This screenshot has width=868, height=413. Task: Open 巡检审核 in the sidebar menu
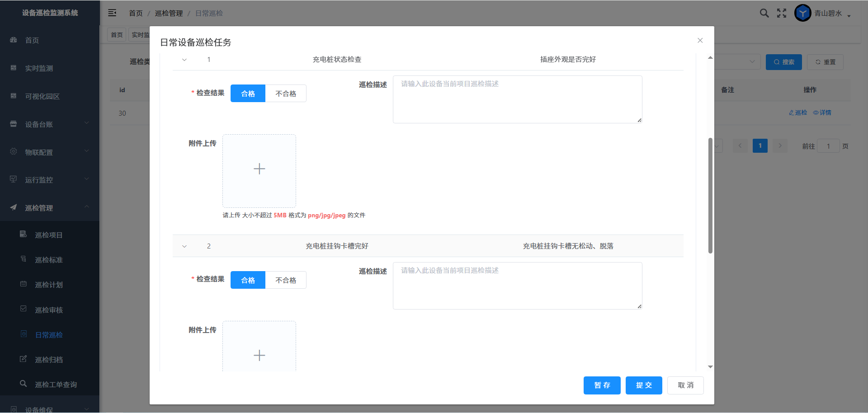(x=49, y=310)
